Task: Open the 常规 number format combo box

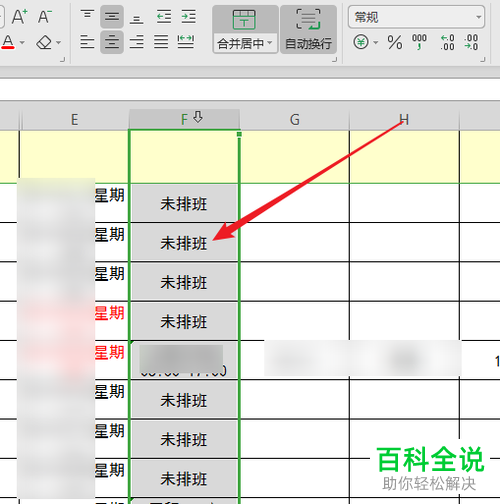Action: coord(416,17)
